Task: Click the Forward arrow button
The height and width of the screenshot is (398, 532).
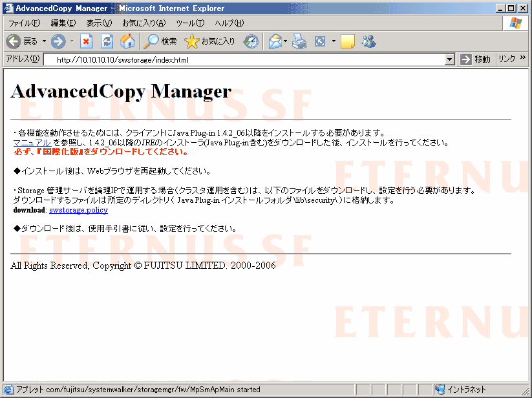Action: [58, 41]
